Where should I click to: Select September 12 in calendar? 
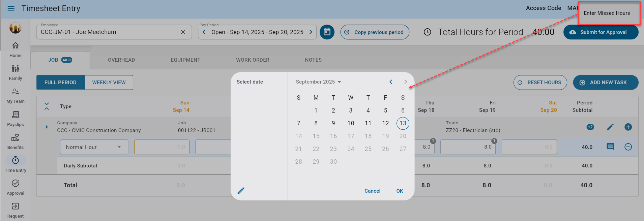385,123
